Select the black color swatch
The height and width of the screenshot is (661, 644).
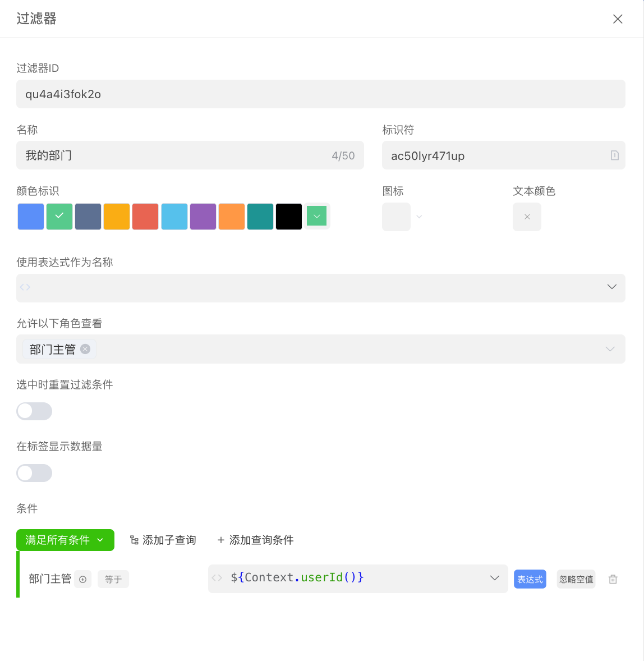click(x=288, y=216)
